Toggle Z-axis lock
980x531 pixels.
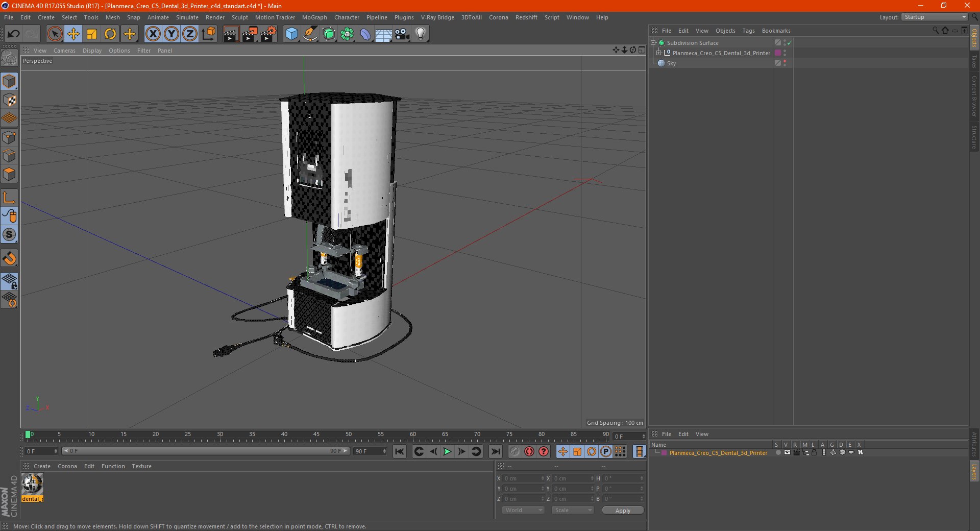click(189, 34)
